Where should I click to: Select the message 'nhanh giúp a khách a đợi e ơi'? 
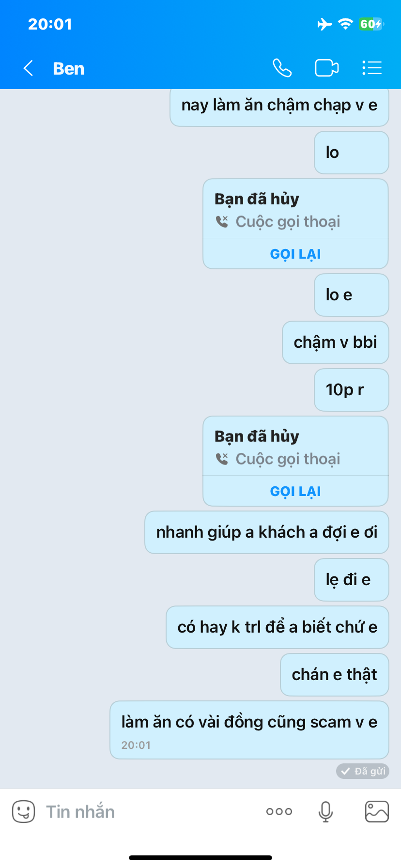click(267, 532)
